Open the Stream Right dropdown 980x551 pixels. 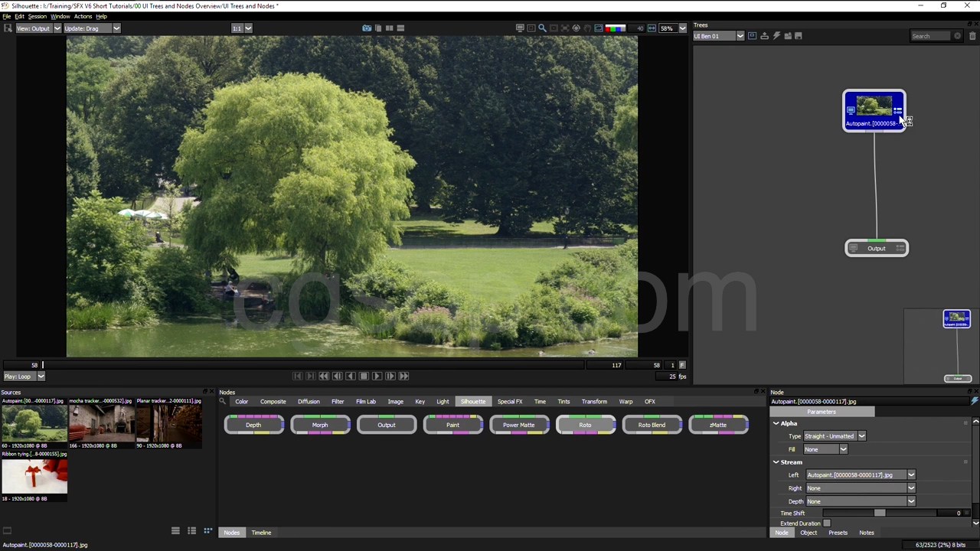(861, 488)
